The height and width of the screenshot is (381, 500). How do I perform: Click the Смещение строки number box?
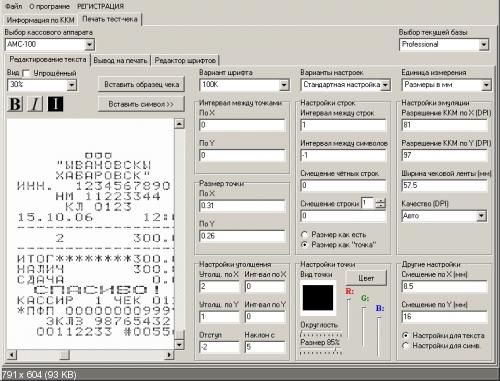click(368, 203)
